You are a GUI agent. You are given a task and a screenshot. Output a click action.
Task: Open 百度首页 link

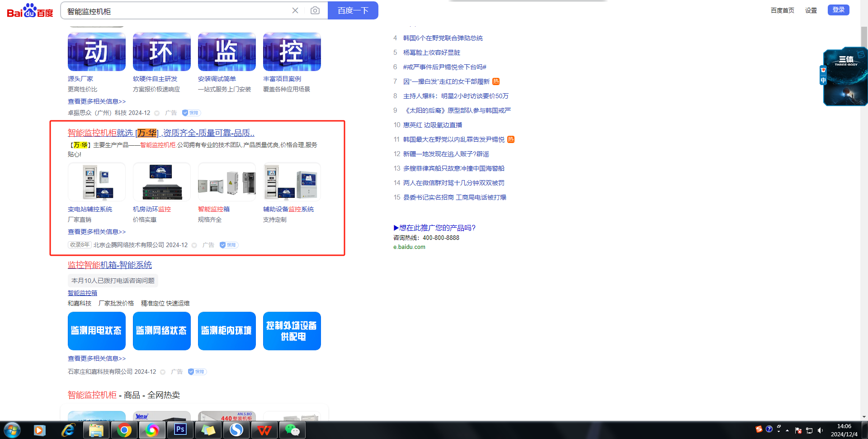pos(783,10)
